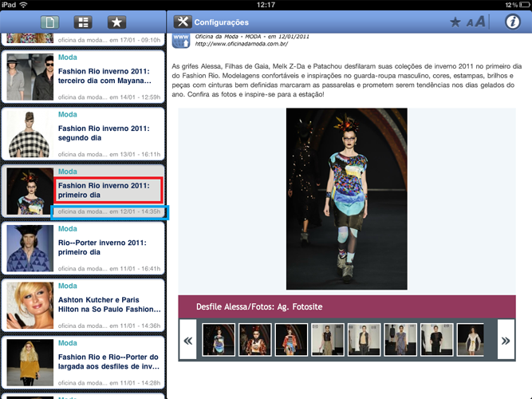Tap yellow sweater thumbnail in last article

tap(30, 362)
